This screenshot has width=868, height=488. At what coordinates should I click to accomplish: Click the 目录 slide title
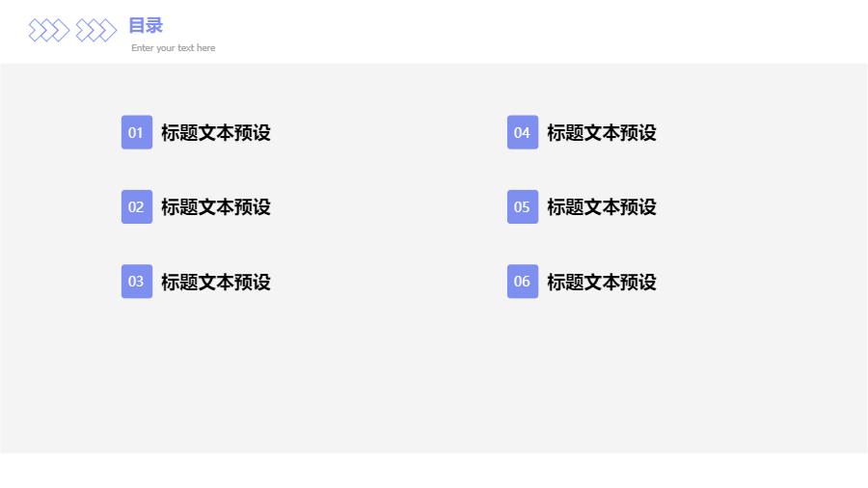coord(146,26)
